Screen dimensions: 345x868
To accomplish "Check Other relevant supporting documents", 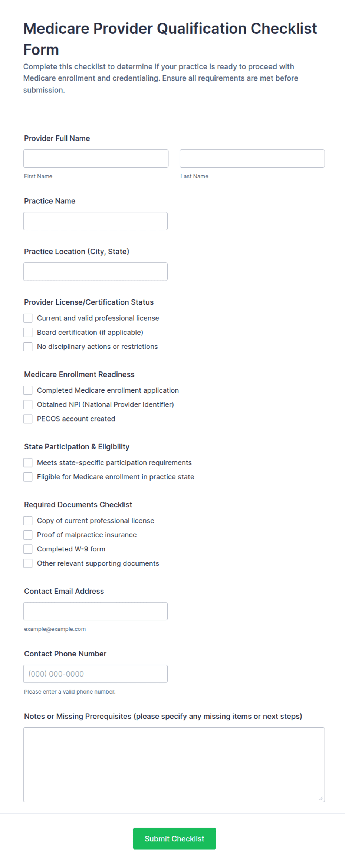I will pos(28,563).
